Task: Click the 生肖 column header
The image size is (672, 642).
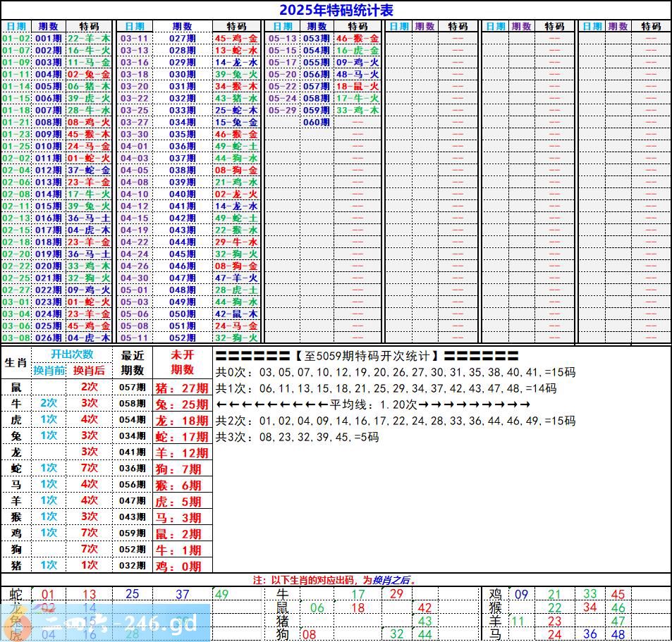Action: (16, 362)
